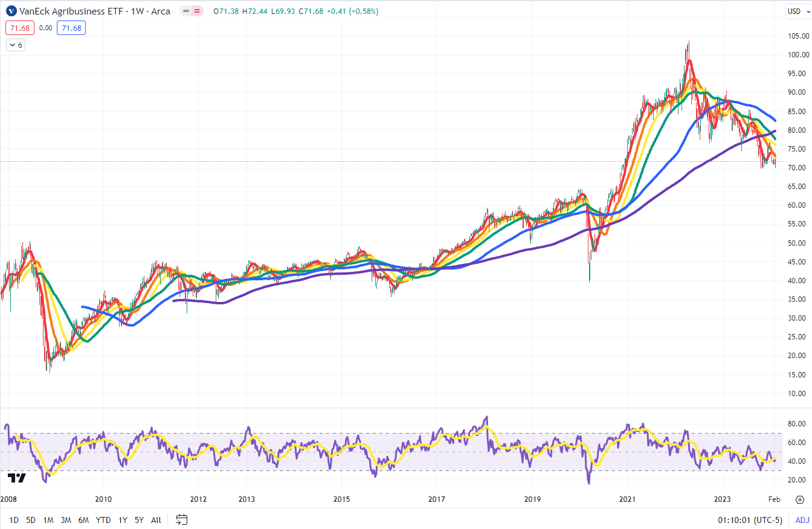Viewport: 812px width, 529px height.
Task: Select the YTD time range
Action: click(103, 520)
